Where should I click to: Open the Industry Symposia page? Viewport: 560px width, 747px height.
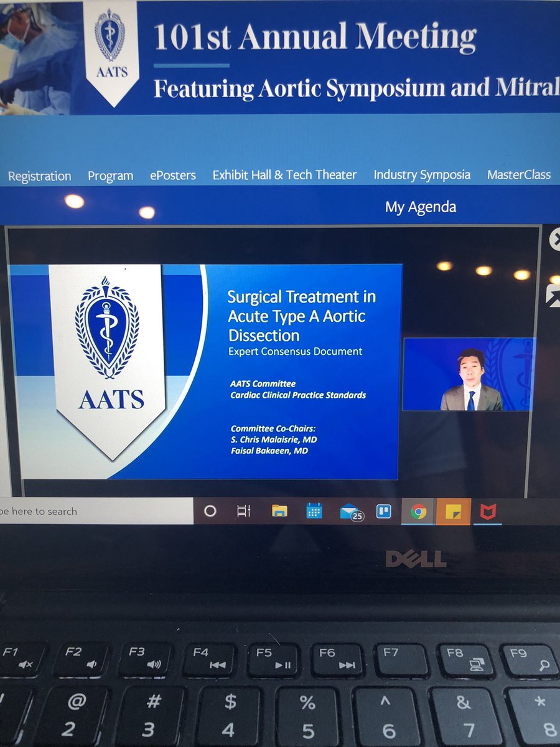pyautogui.click(x=422, y=175)
